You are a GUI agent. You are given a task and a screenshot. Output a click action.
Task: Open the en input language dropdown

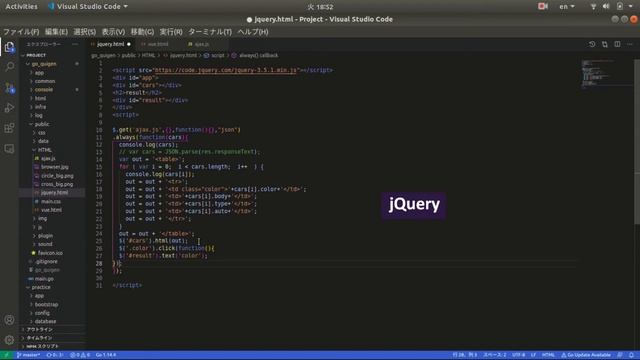(567, 7)
